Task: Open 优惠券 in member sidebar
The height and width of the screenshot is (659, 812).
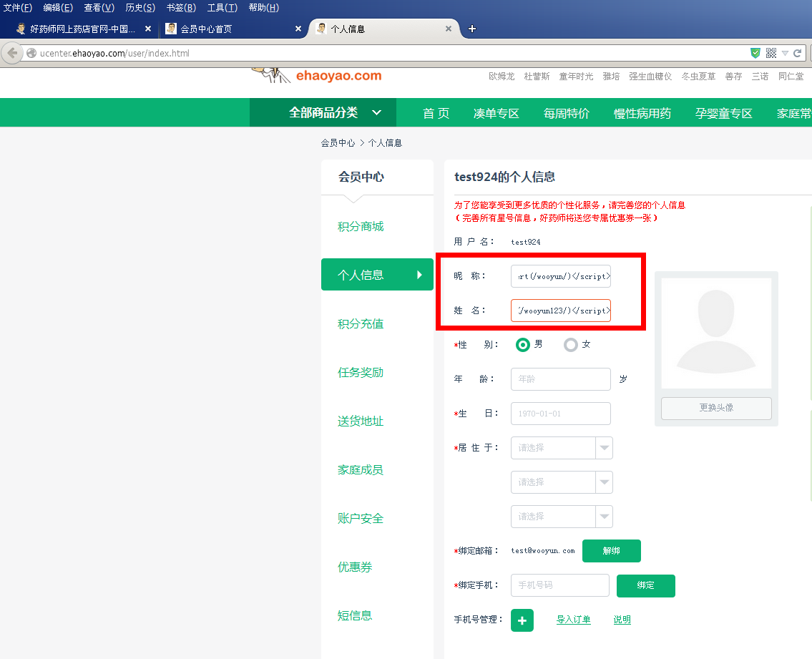Action: tap(355, 567)
